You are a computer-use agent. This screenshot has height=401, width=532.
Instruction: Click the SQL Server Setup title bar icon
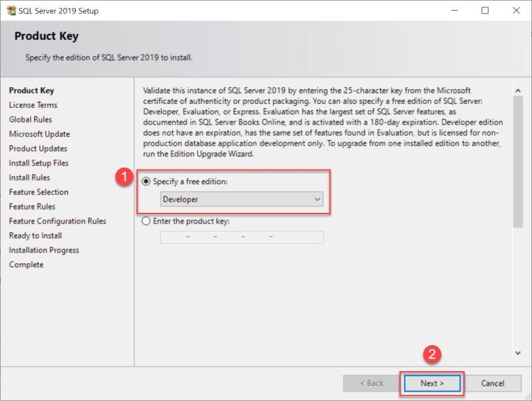click(x=12, y=11)
